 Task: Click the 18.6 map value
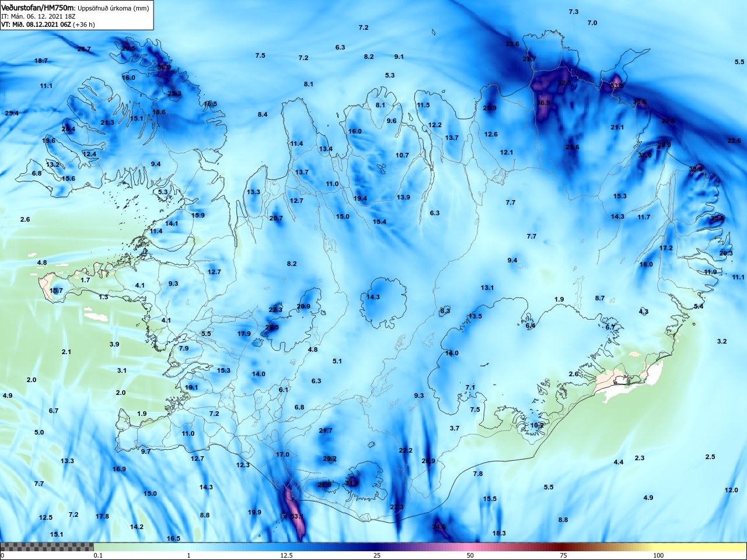[159, 112]
